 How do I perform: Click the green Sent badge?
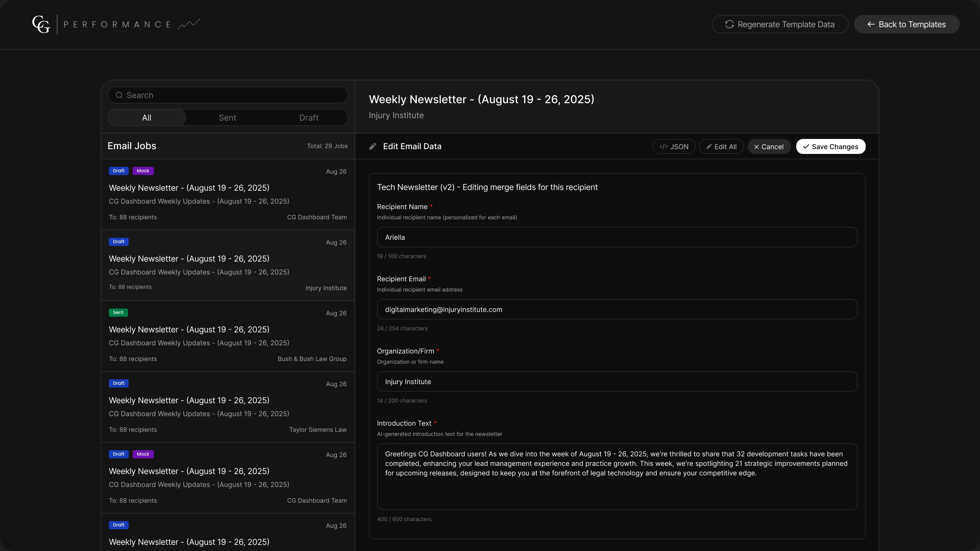pos(118,313)
